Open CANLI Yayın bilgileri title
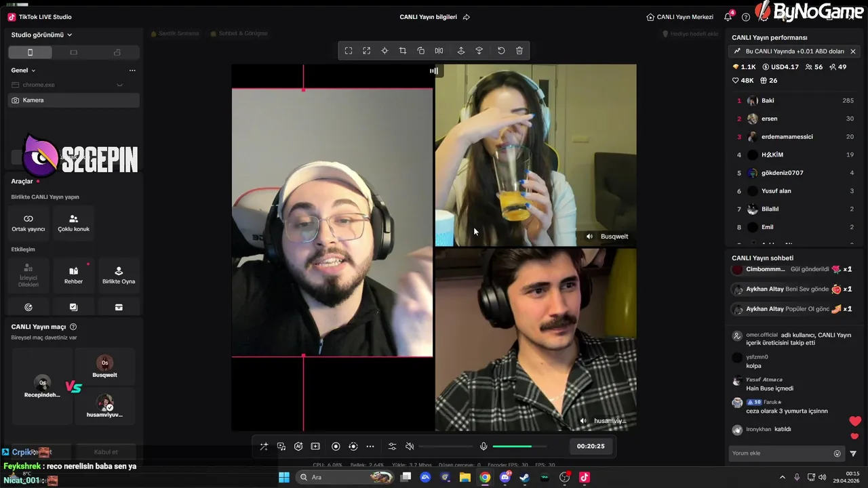This screenshot has height=488, width=868. [428, 17]
